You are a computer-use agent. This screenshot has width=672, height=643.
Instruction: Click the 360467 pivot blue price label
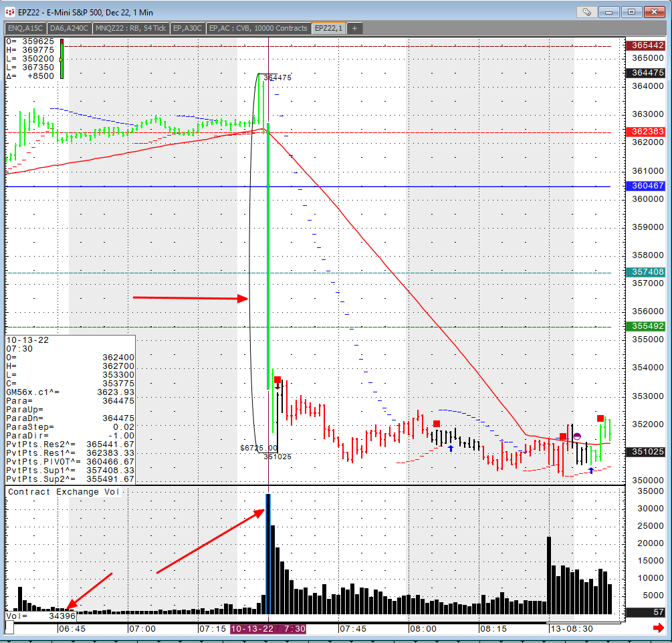647,186
